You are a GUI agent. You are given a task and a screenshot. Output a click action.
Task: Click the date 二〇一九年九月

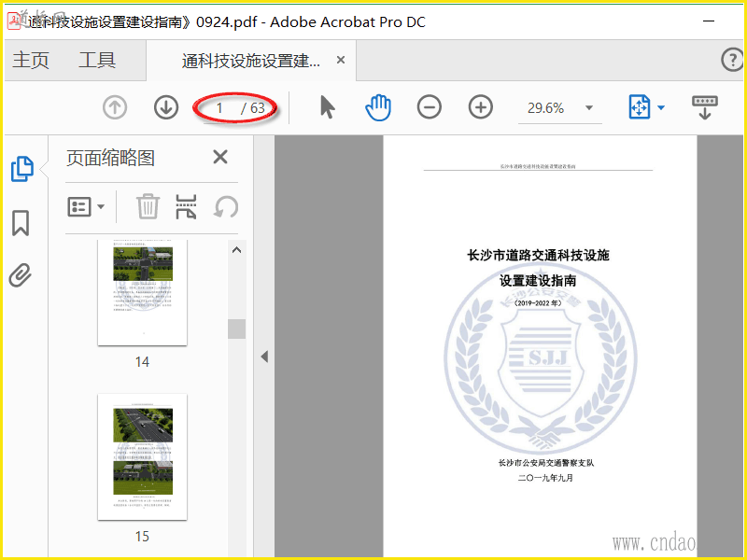tap(545, 478)
